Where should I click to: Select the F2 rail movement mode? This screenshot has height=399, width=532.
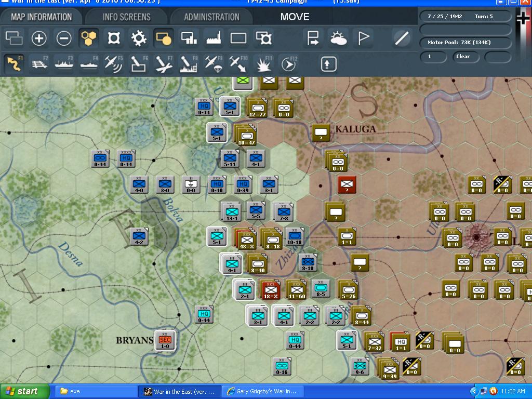point(39,64)
